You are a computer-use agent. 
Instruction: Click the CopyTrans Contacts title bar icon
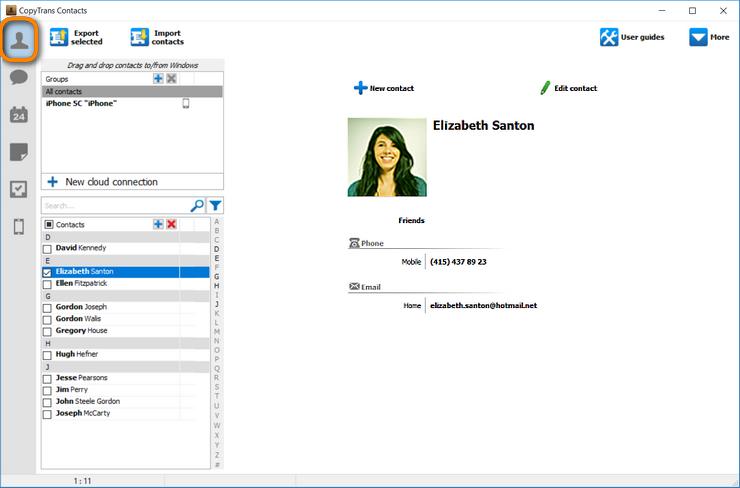click(11, 10)
